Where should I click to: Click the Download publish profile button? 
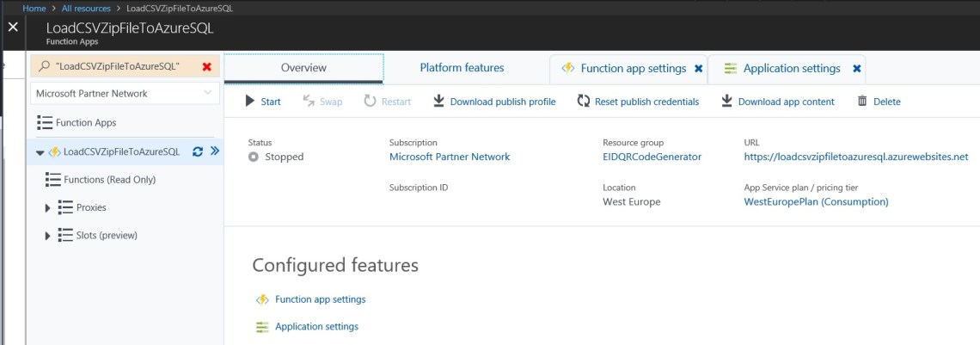(x=494, y=102)
